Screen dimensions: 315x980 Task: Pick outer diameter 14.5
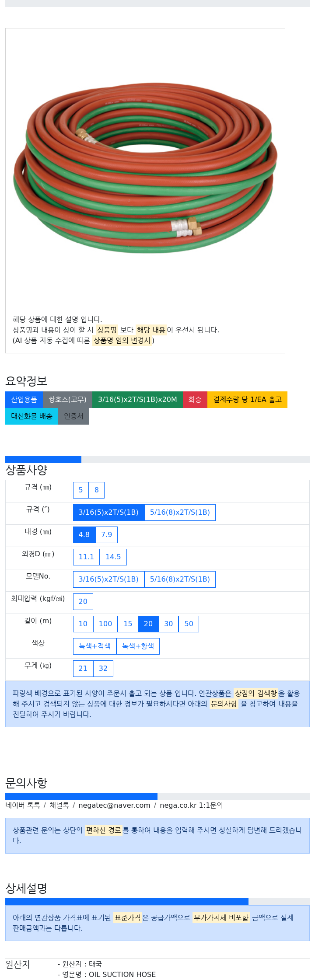pyautogui.click(x=113, y=557)
